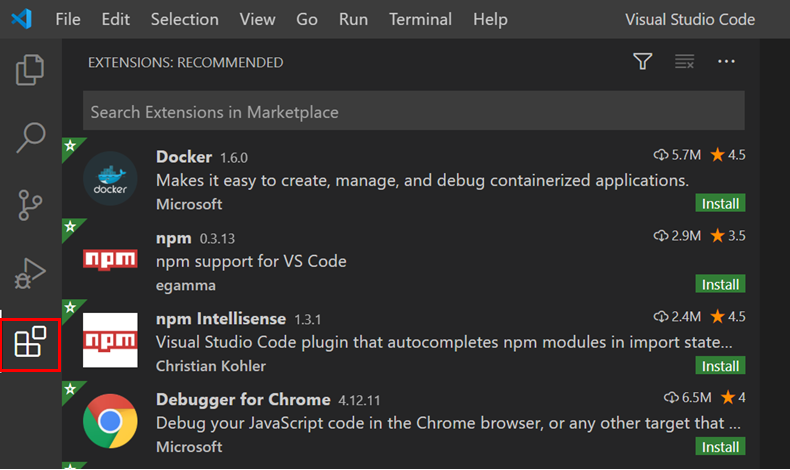
Task: Select the Debugger for Chrome title
Action: (243, 399)
